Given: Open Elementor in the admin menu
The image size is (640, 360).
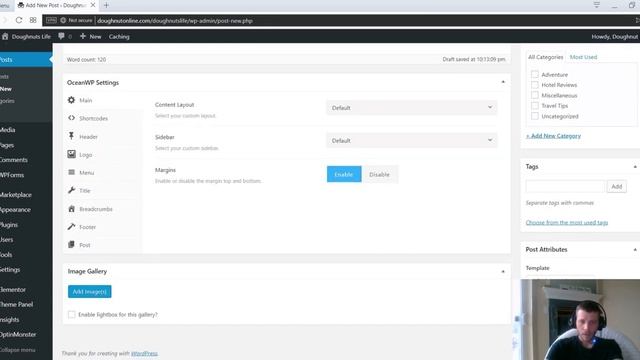Looking at the screenshot, I should point(13,289).
